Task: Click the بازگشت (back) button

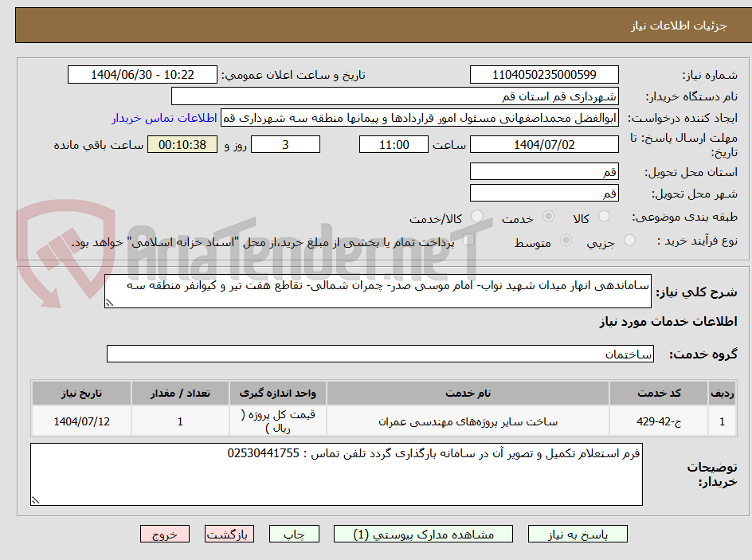Action: tap(229, 534)
